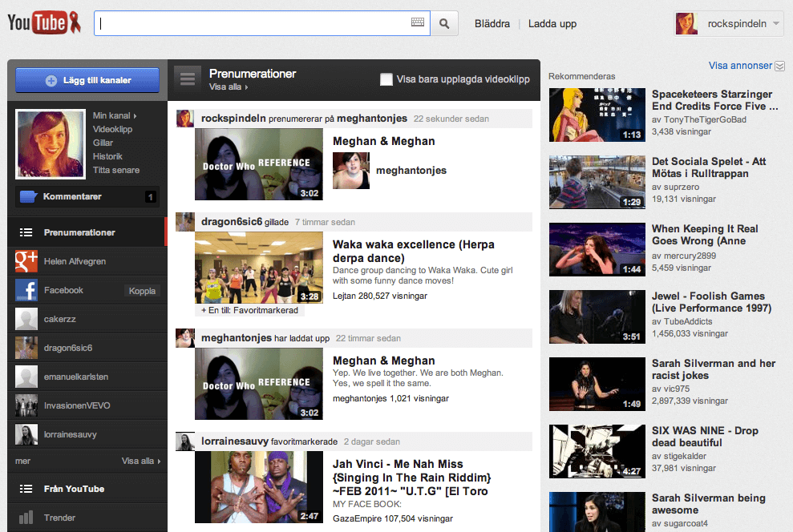Click the Lägg till kanaler button
This screenshot has height=532, width=793.
click(x=87, y=80)
